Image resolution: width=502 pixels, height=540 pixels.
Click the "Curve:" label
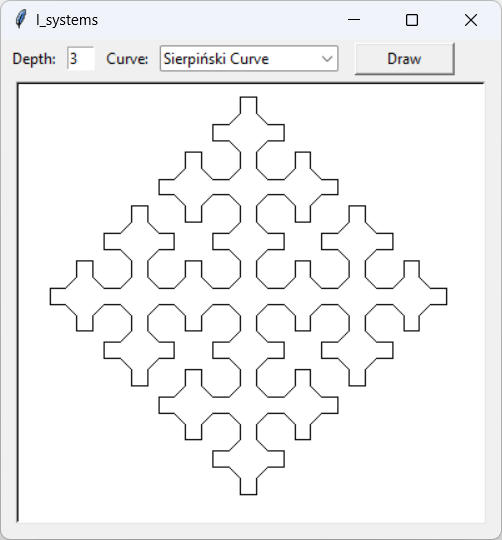coord(127,59)
